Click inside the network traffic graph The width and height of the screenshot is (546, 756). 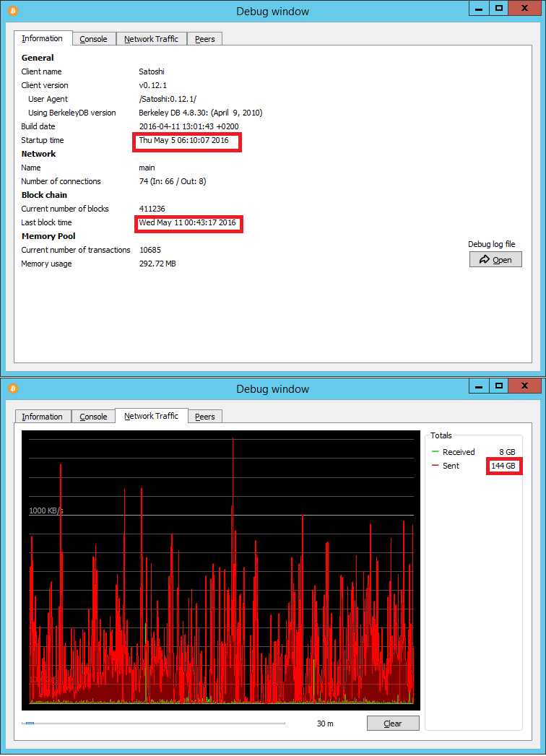coord(221,570)
